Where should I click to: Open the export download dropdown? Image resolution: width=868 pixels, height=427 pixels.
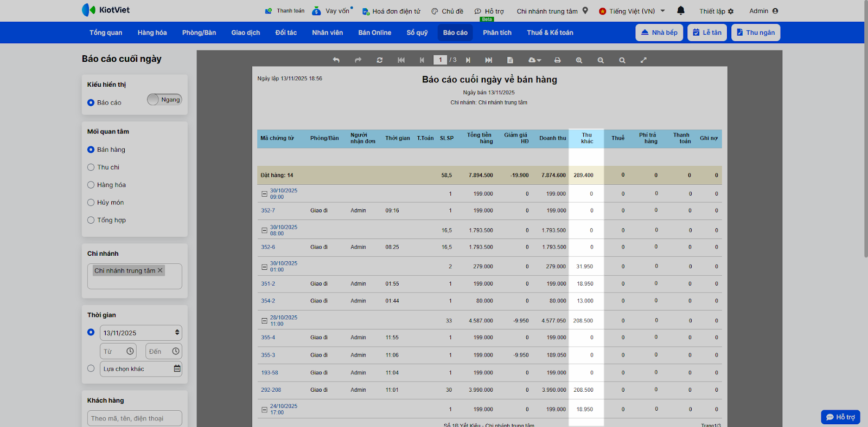[x=534, y=60]
